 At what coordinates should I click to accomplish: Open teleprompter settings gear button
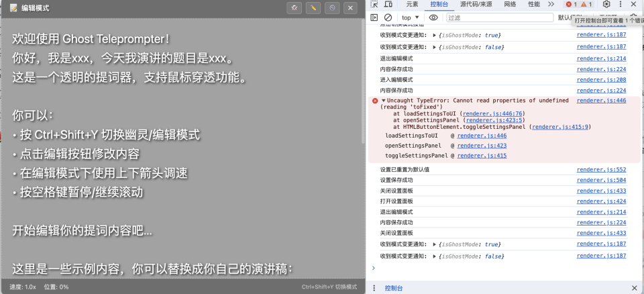click(x=331, y=8)
